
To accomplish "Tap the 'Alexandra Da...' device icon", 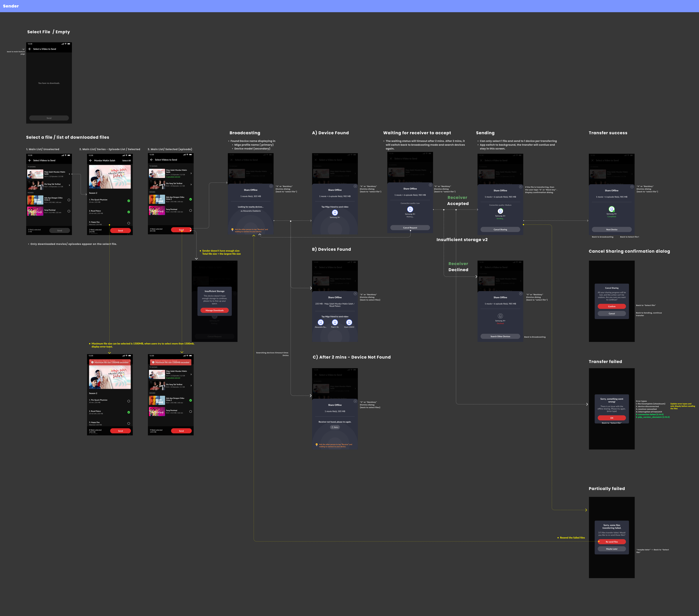I will pyautogui.click(x=320, y=322).
